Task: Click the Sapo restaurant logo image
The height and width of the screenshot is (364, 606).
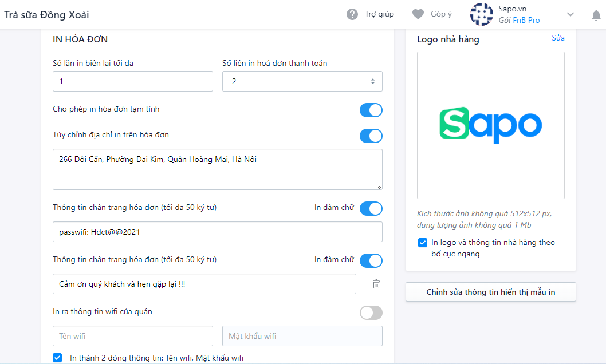Action: (490, 125)
